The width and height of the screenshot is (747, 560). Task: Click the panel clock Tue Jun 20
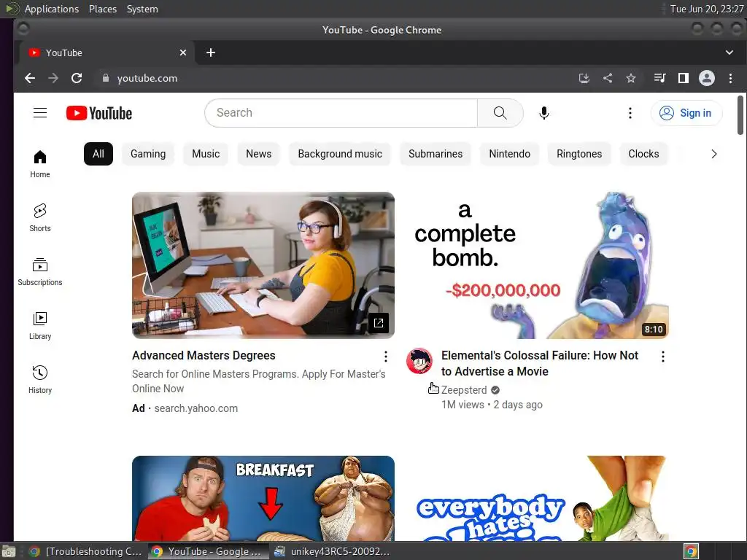706,9
